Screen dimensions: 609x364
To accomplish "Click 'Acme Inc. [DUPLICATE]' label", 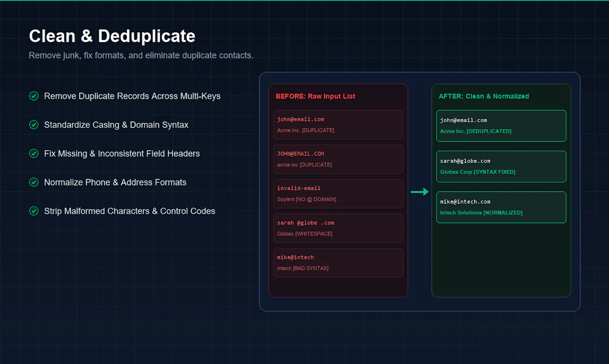I will 306,130.
